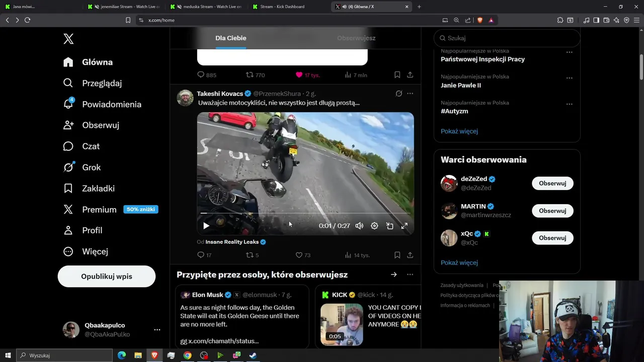Click Pokaż więcej under Warci obserwowania

[459, 262]
